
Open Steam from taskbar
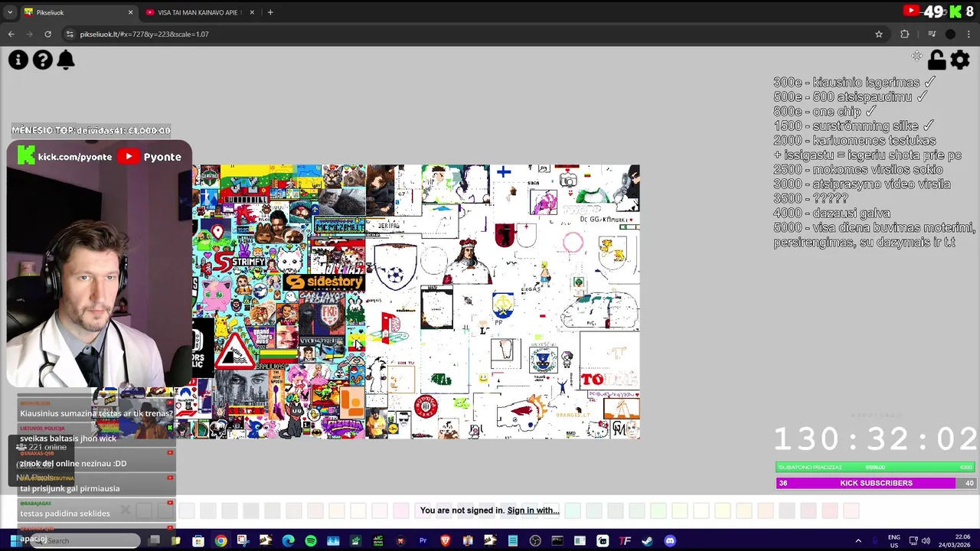[x=648, y=541]
